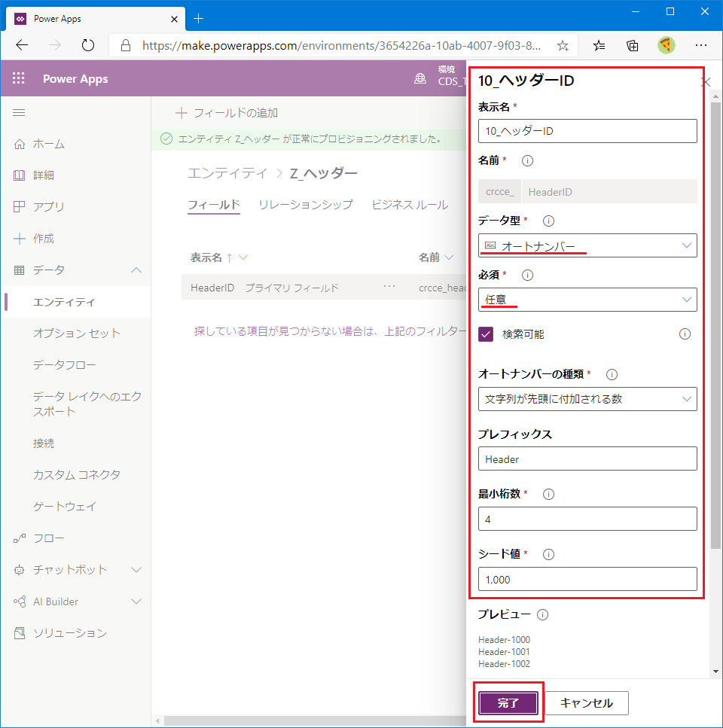Click フィールドの追加 button
This screenshot has height=728, width=723.
coord(227,113)
